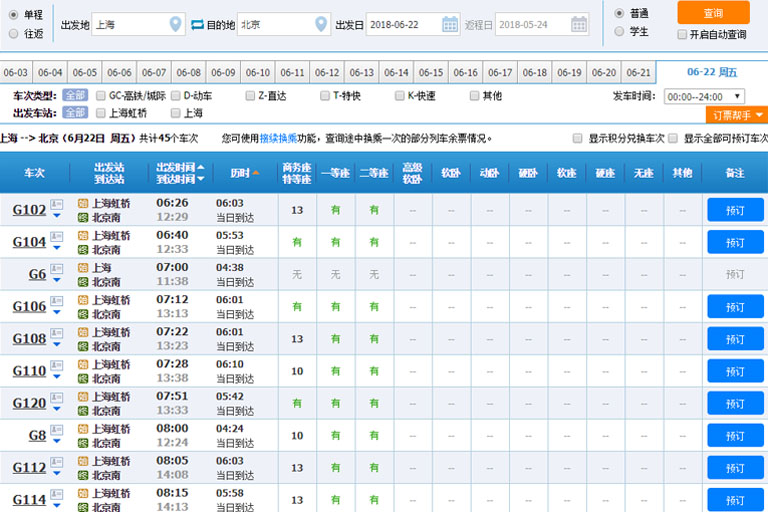Click the start-station icon in G102 row
The width and height of the screenshot is (768, 512).
click(x=83, y=203)
